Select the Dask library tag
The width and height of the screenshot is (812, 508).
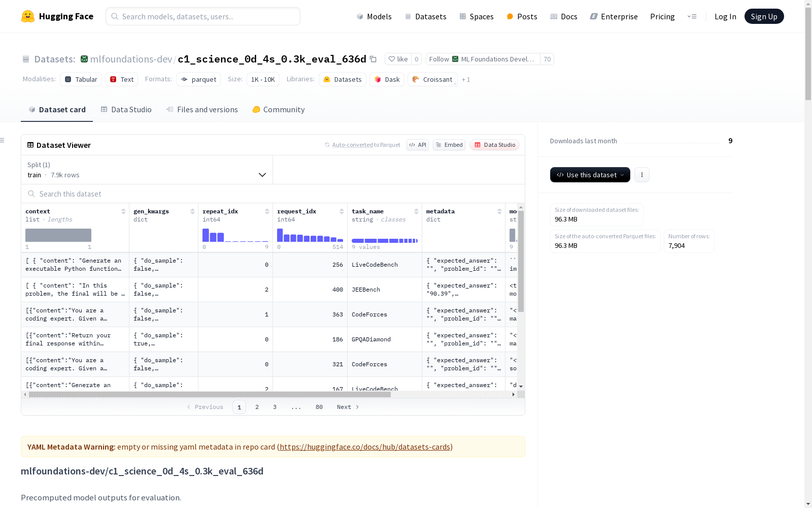pos(387,79)
